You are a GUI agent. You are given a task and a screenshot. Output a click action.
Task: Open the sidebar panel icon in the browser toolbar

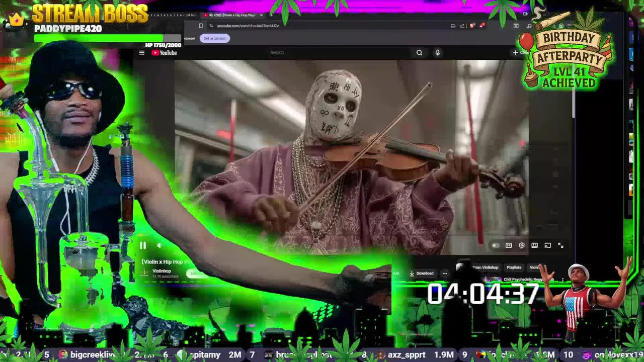516,26
